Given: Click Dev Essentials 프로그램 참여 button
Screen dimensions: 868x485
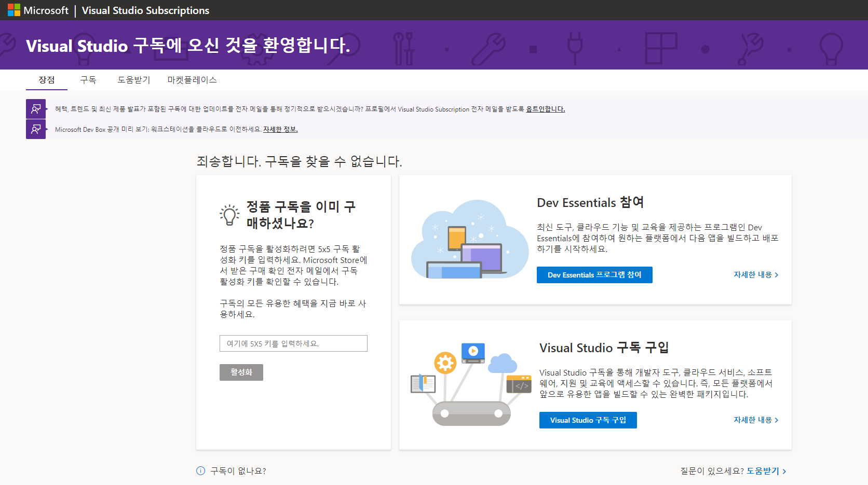Looking at the screenshot, I should tap(594, 275).
